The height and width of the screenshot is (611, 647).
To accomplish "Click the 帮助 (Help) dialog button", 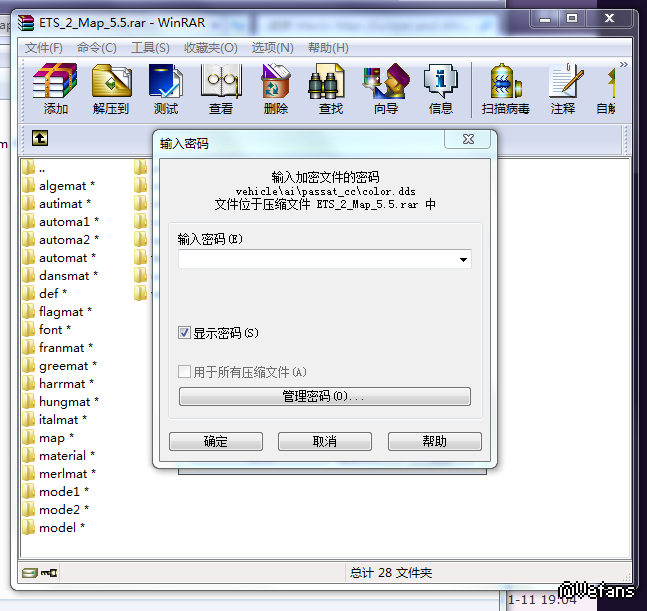I will point(434,441).
